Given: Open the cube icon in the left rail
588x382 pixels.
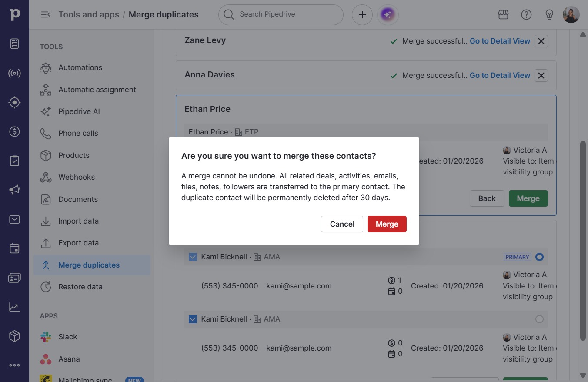Looking at the screenshot, I should pos(14,336).
